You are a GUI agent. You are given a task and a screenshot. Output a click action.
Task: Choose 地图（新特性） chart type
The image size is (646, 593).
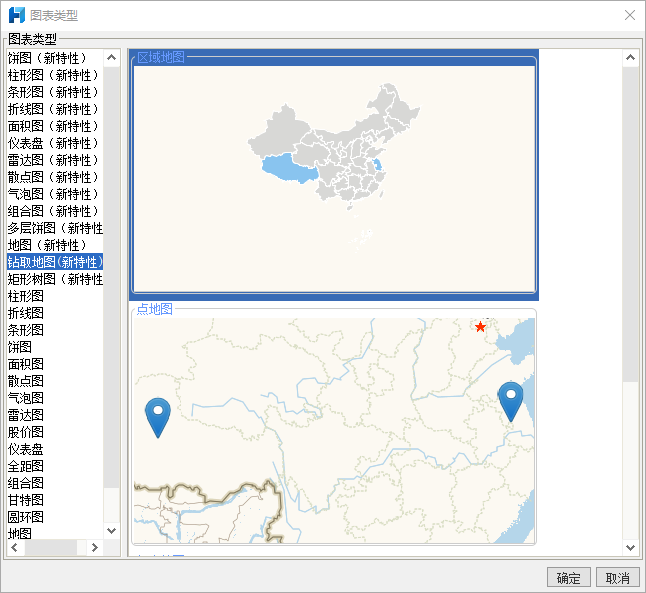point(55,245)
